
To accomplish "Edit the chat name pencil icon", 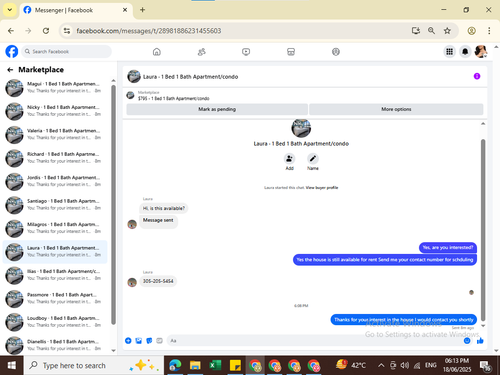I will 313,159.
